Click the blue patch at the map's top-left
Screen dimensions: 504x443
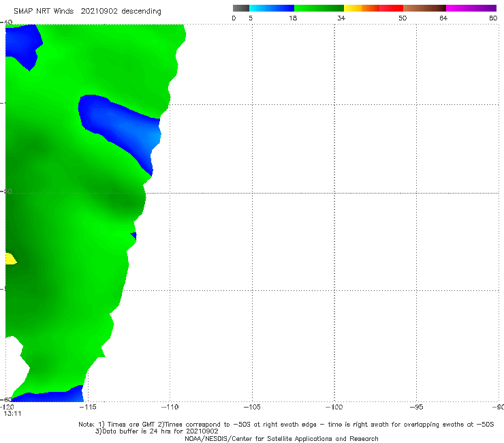[x=24, y=45]
